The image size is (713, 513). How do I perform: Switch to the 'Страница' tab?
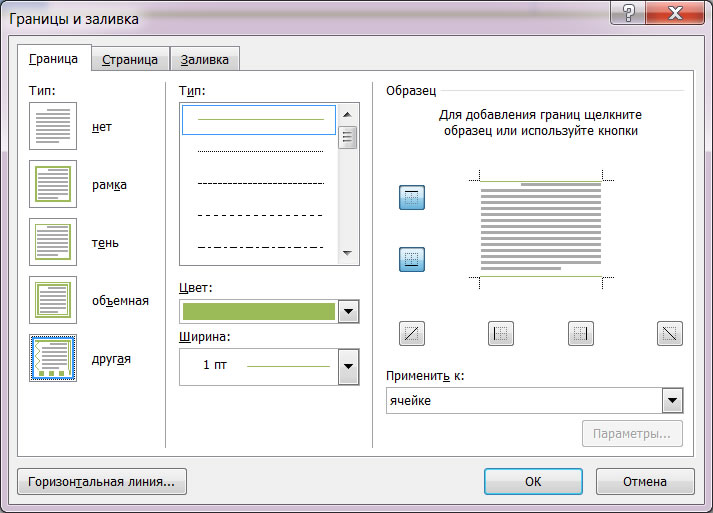point(130,59)
